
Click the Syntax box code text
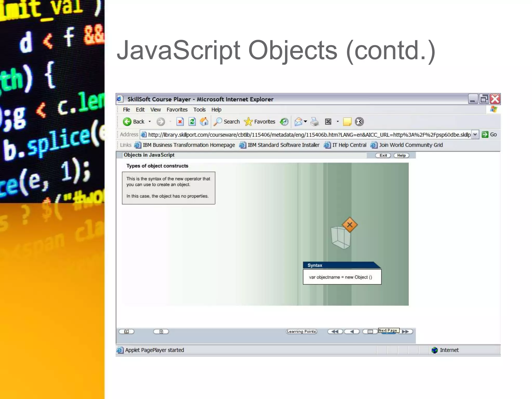coord(341,277)
